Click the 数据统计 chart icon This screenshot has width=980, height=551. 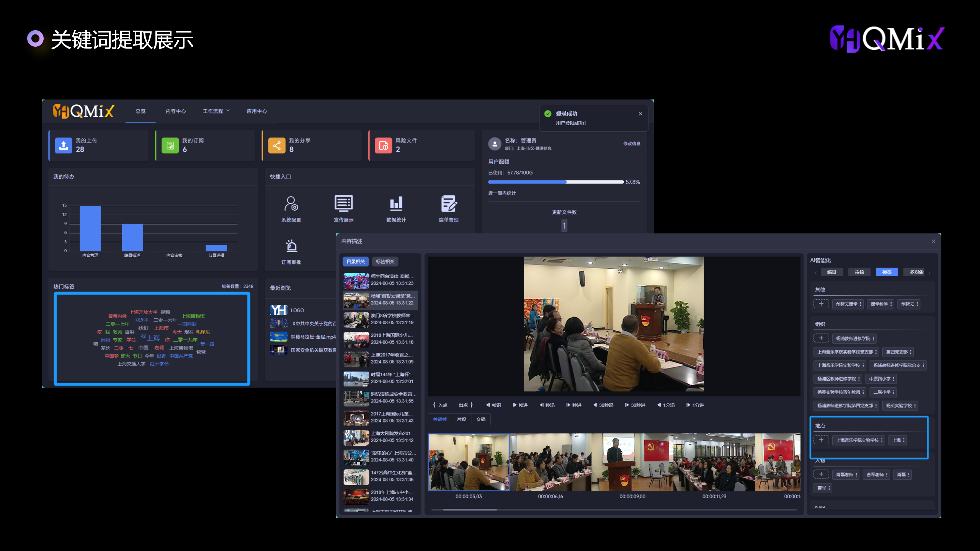click(396, 204)
